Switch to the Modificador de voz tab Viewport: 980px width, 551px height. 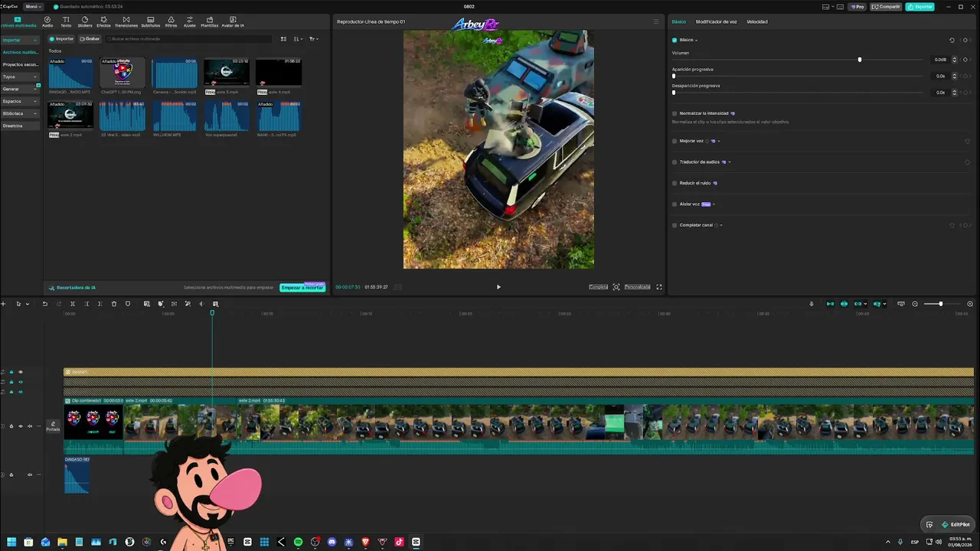pyautogui.click(x=717, y=21)
